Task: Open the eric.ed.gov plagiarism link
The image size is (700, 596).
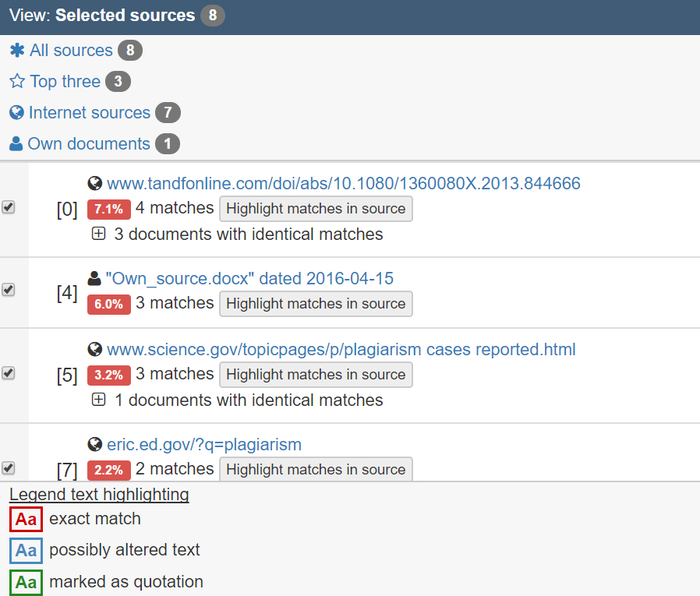Action: tap(204, 444)
